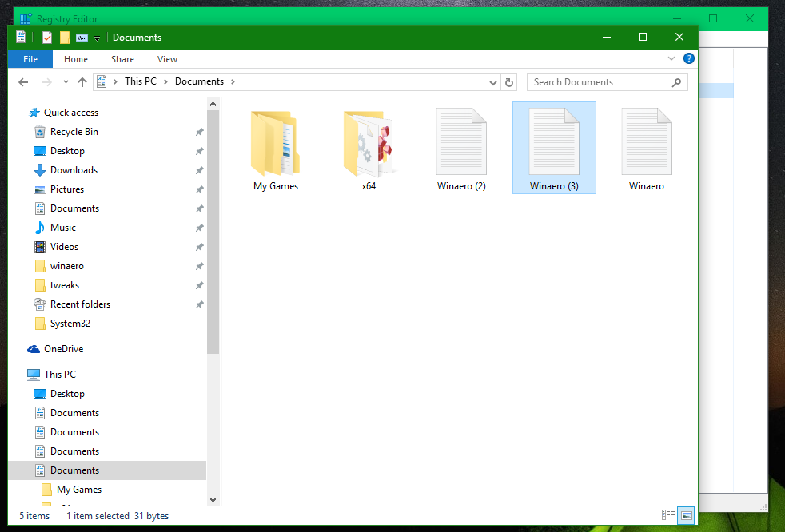Screen dimensions: 785x532
Task: Open the x64 folder
Action: pos(368,144)
